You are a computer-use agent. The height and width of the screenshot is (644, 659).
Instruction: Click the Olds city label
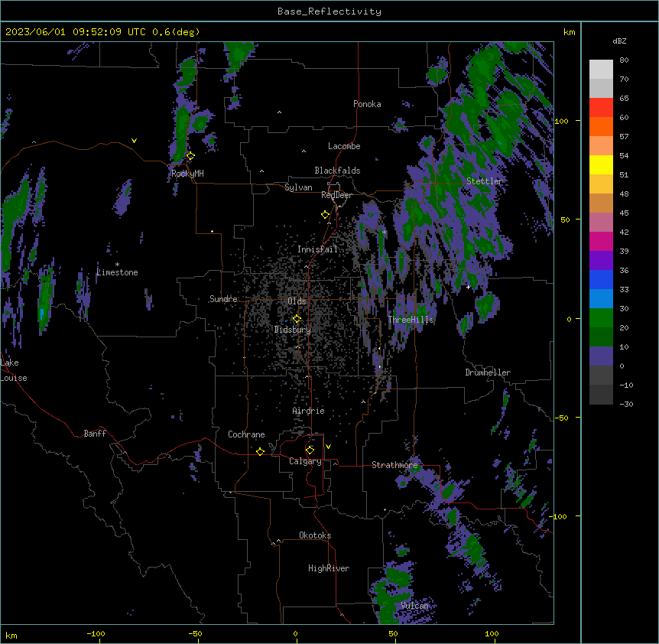point(297,301)
